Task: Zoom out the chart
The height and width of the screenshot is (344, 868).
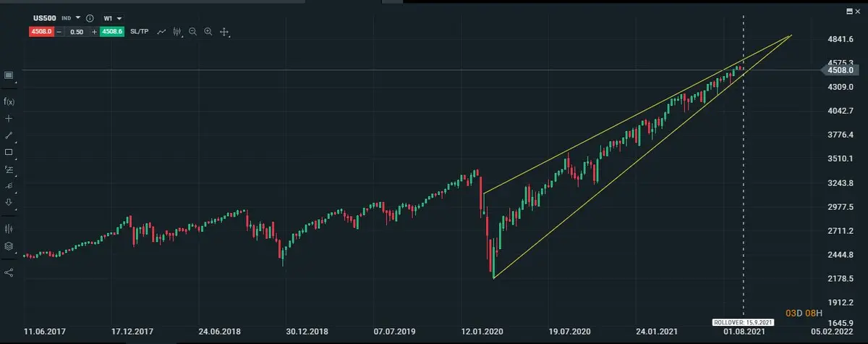Action: pos(193,32)
